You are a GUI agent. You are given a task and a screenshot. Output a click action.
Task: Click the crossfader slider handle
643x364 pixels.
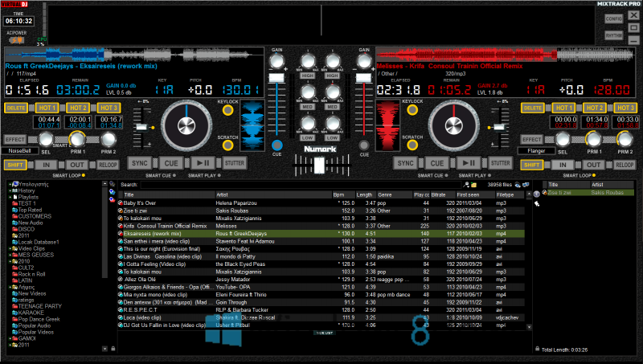(x=319, y=166)
